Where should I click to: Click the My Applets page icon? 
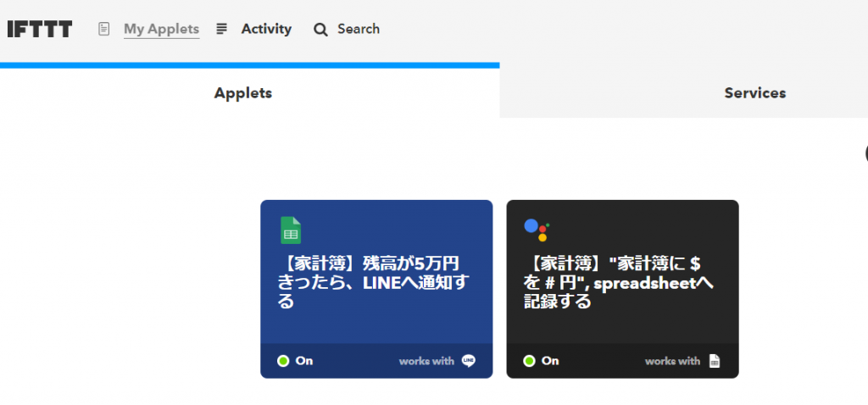tap(103, 29)
